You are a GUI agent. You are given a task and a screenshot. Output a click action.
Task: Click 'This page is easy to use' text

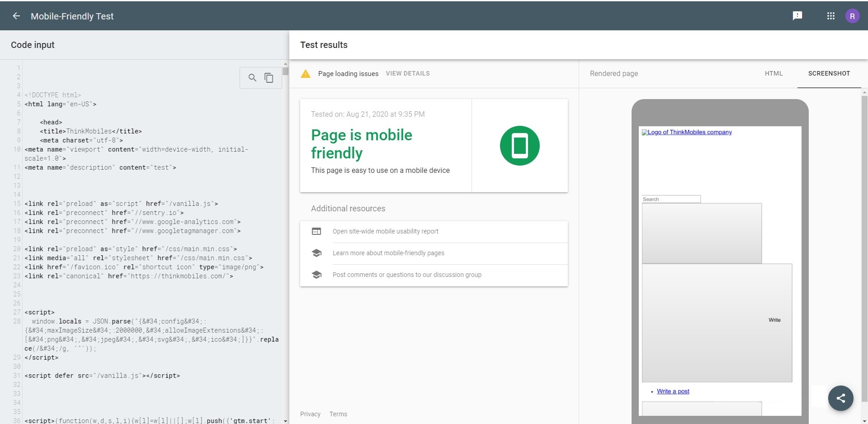[380, 170]
